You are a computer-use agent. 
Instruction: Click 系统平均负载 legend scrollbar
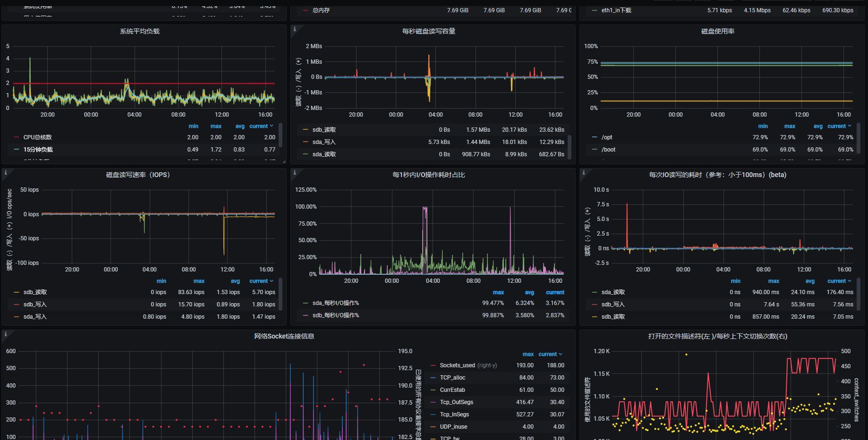tap(281, 135)
